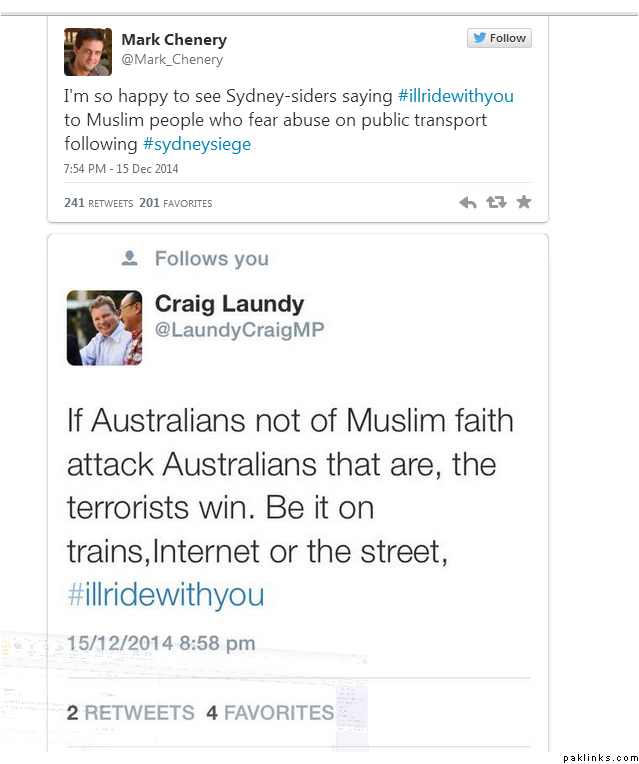
Task: View the 201 favorites list
Action: point(175,203)
